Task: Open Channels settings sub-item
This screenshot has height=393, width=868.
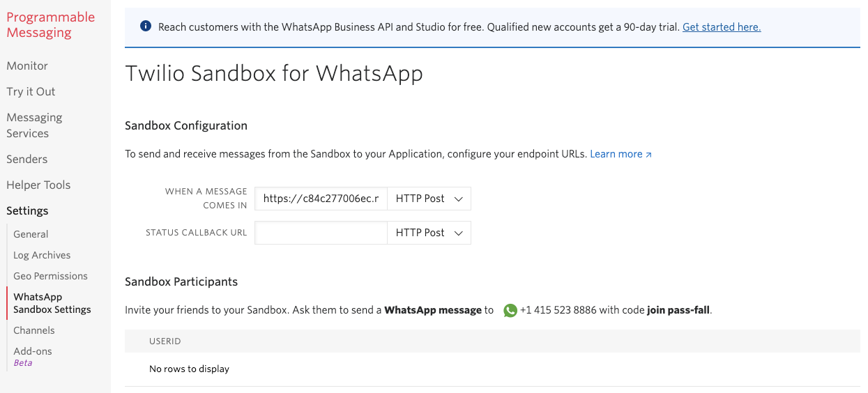Action: click(x=34, y=330)
